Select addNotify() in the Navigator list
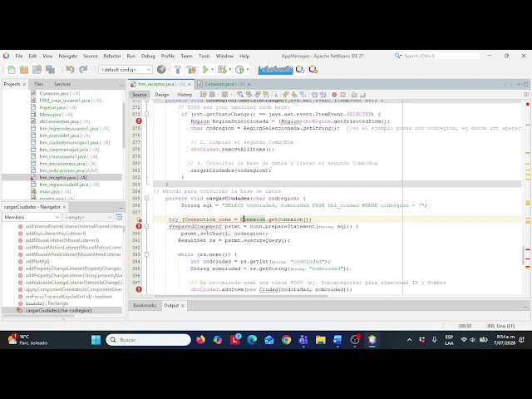This screenshot has height=399, width=532. pyautogui.click(x=37, y=261)
